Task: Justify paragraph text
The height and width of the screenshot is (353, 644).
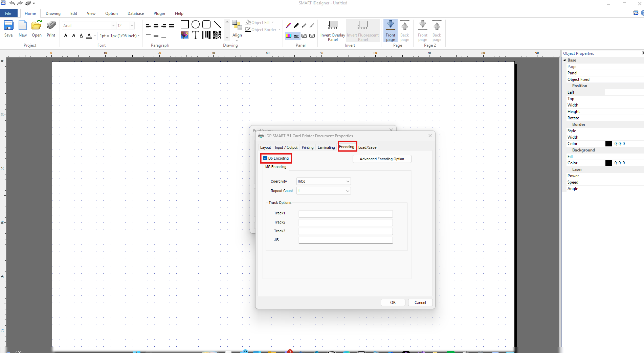Action: [x=172, y=26]
